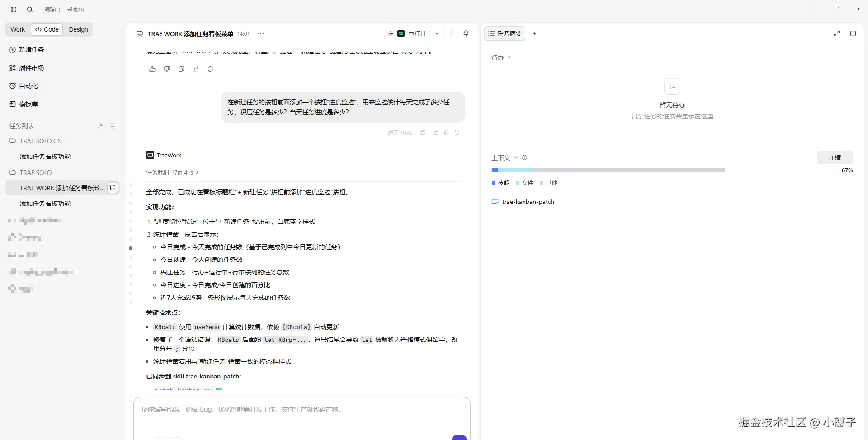Regenerate the previous assistant response

coord(210,69)
